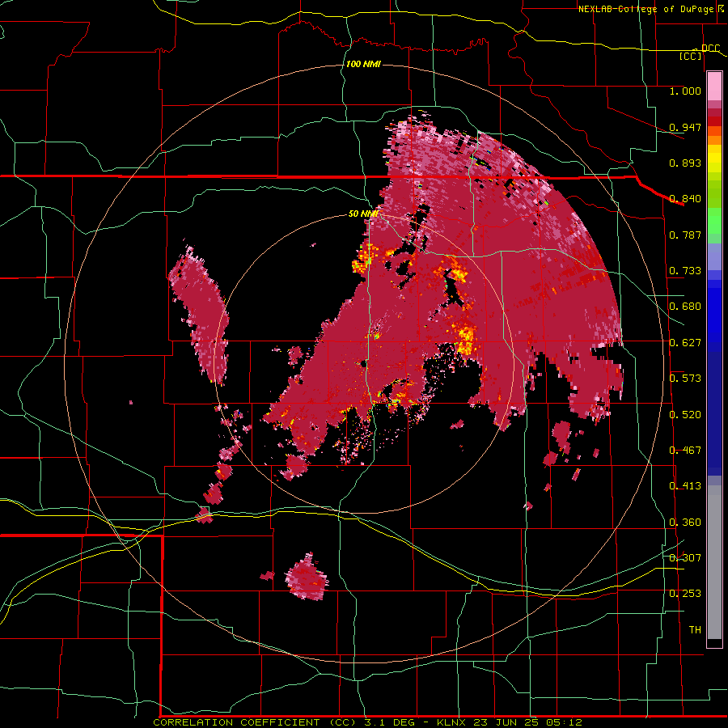Click the 0.467 color scale label
728x728 pixels.
[685, 451]
